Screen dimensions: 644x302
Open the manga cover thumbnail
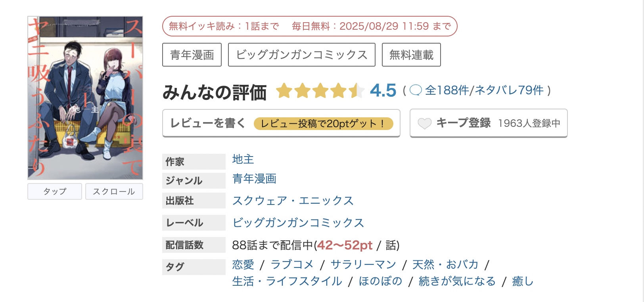point(84,97)
